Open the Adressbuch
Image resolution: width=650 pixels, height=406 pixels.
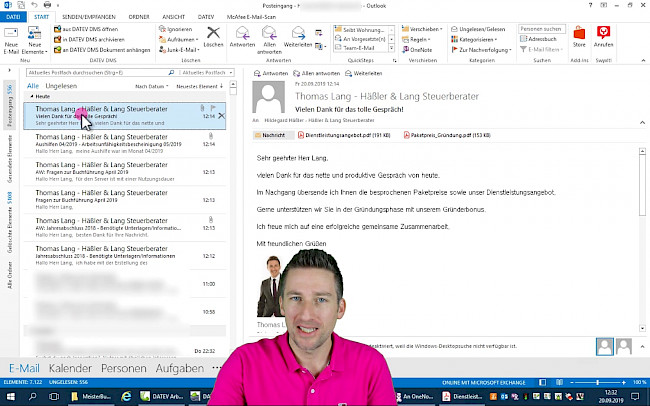[x=538, y=39]
